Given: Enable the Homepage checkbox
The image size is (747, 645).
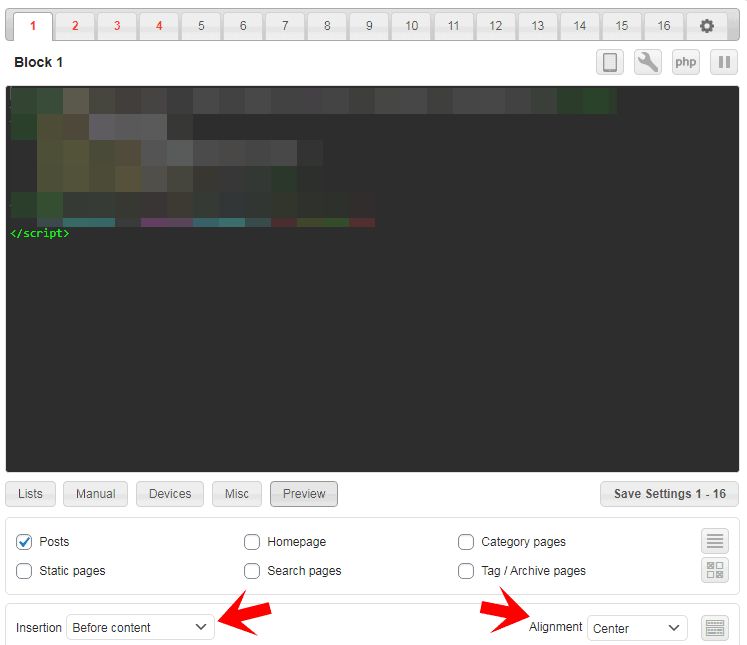Looking at the screenshot, I should [x=252, y=542].
